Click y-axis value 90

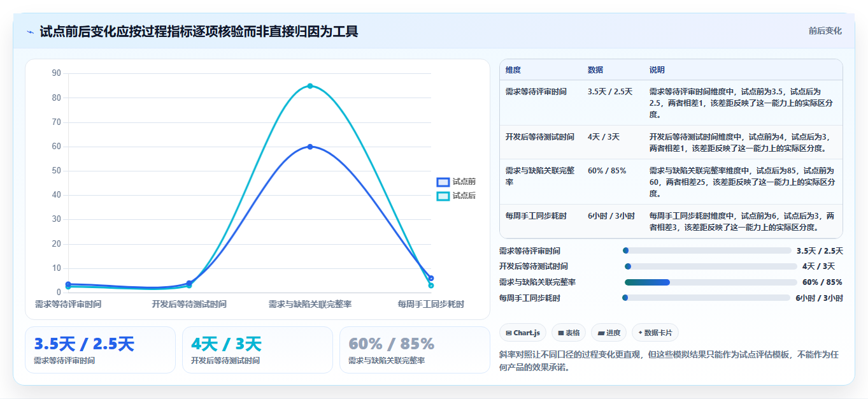[x=57, y=73]
